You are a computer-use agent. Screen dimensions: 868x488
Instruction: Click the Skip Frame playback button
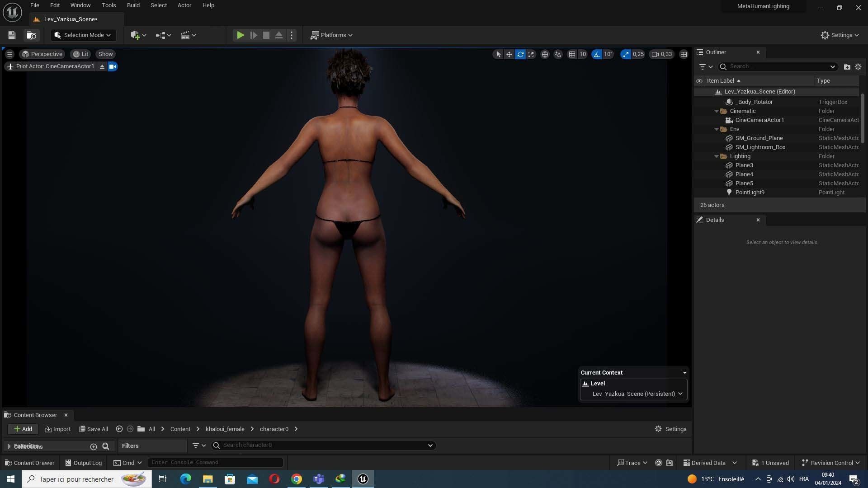[x=254, y=35]
